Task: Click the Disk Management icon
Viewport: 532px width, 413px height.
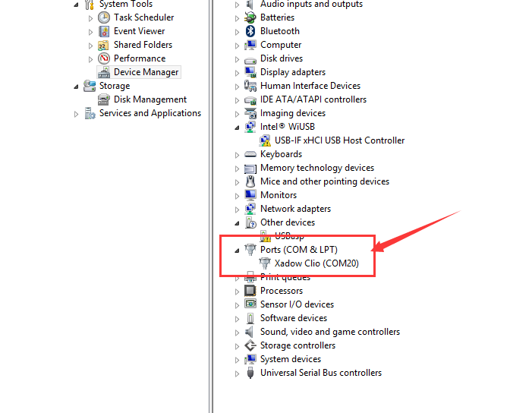Action: (104, 99)
